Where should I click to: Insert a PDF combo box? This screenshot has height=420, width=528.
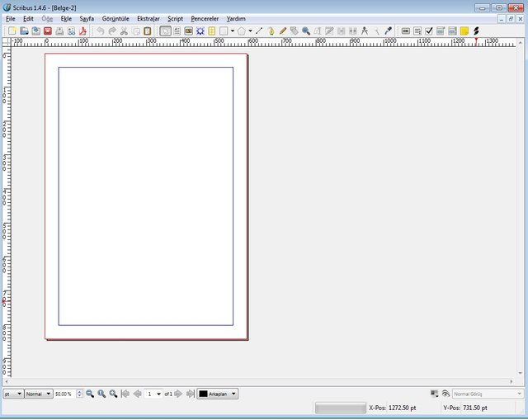[x=441, y=31]
